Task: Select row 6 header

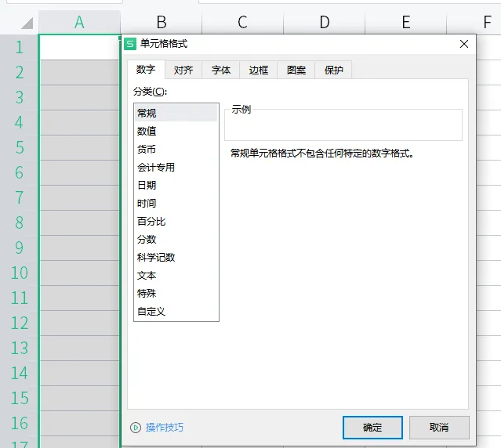Action: pos(19,172)
